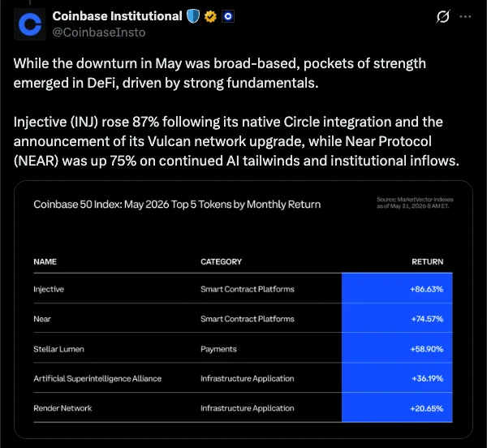Click the Coinbase Institutional display name
This screenshot has width=487, height=448.
pyautogui.click(x=117, y=16)
